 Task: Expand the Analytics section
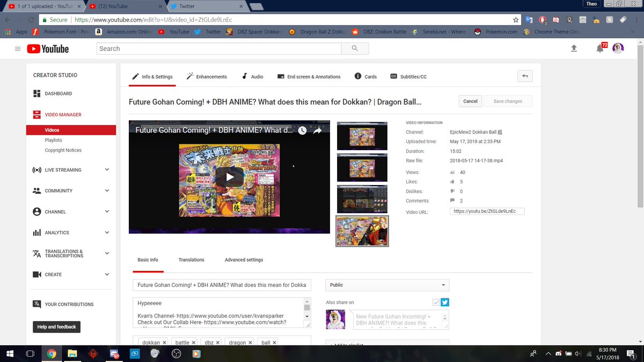coord(107,232)
